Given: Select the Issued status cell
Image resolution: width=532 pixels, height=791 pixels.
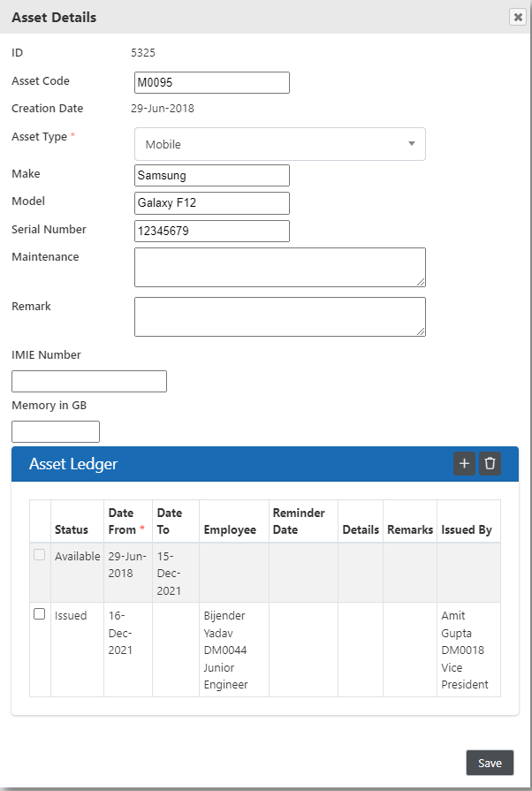Looking at the screenshot, I should [x=77, y=650].
